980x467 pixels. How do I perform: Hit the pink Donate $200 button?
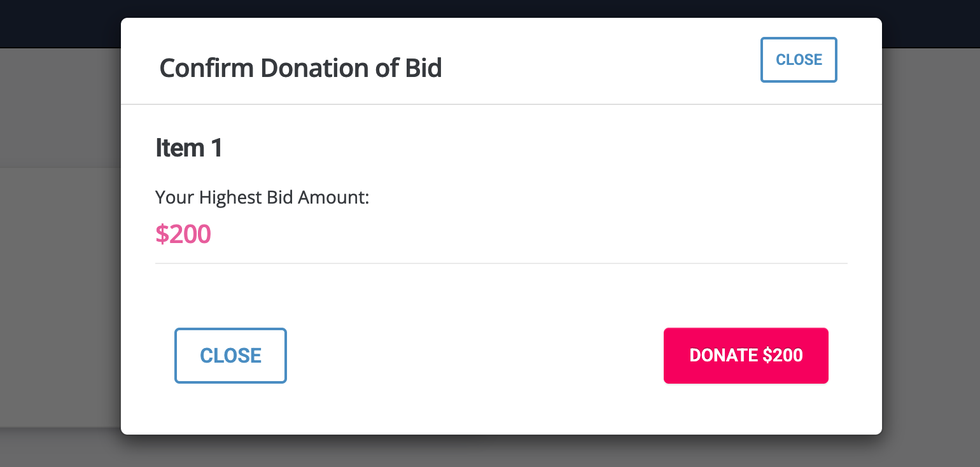746,356
